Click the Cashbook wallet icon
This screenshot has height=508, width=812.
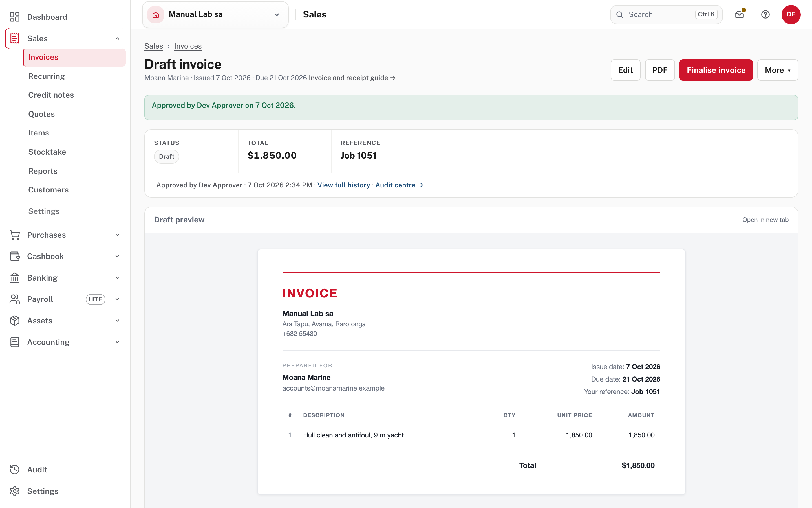pyautogui.click(x=14, y=256)
